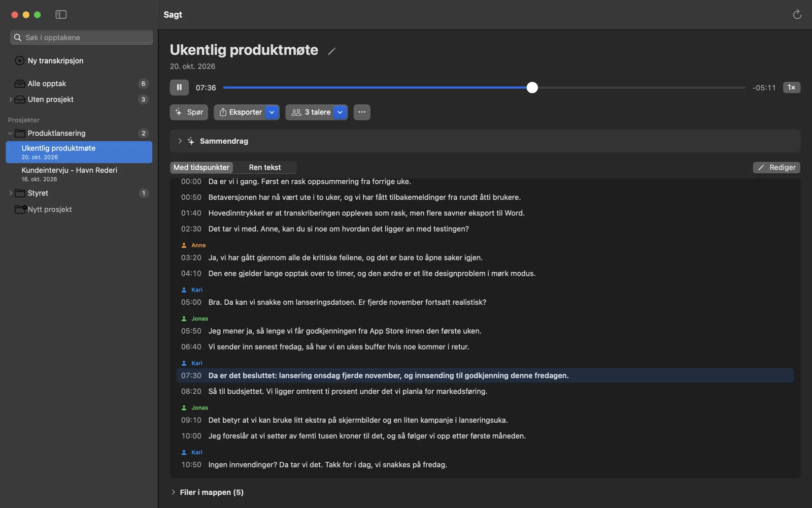Image resolution: width=812 pixels, height=508 pixels.
Task: Click the Spør sparkle button
Action: pyautogui.click(x=189, y=112)
